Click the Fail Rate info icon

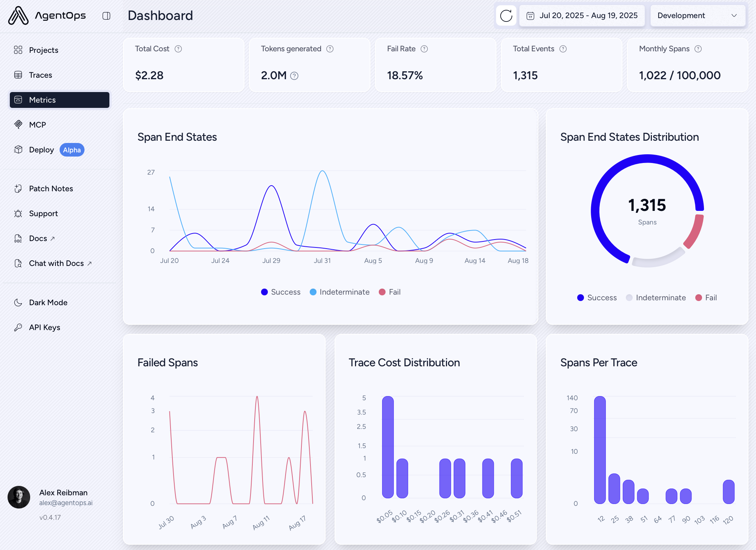click(424, 49)
